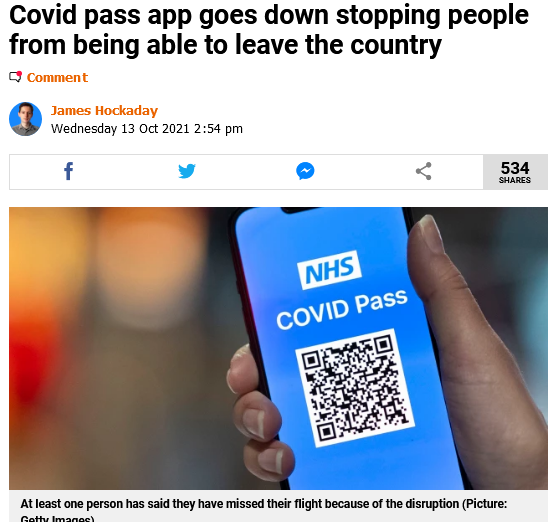Screen dimensions: 557x522
Task: Visit author James Hockaday's page
Action: 104,111
